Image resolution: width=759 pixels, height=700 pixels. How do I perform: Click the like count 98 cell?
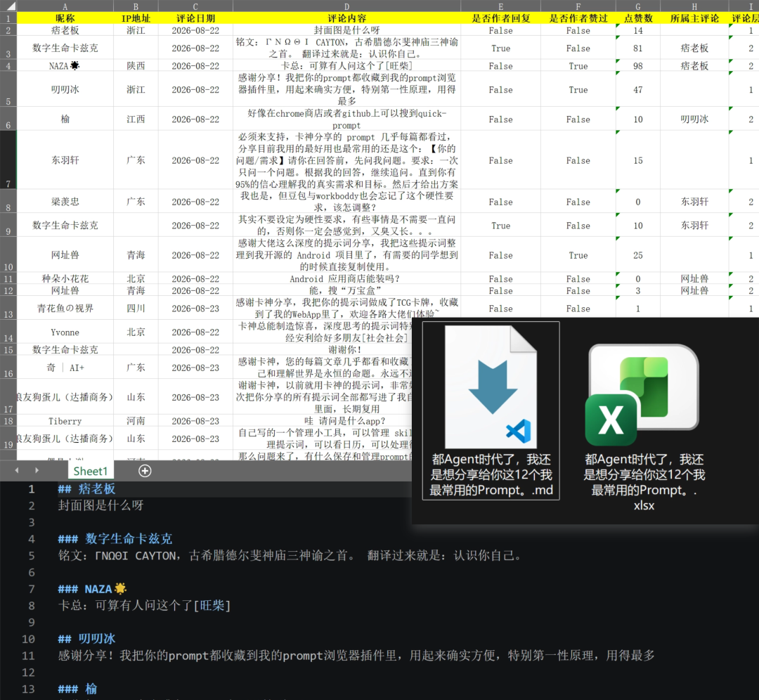point(638,66)
